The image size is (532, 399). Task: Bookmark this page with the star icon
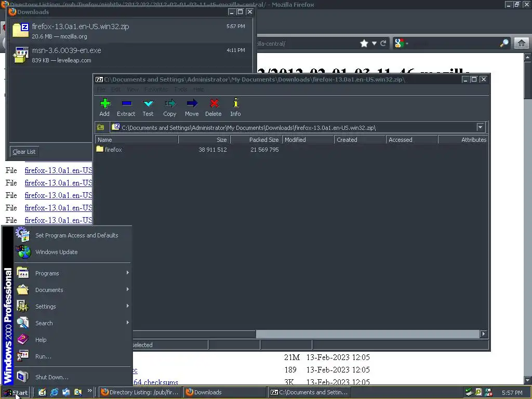[364, 44]
